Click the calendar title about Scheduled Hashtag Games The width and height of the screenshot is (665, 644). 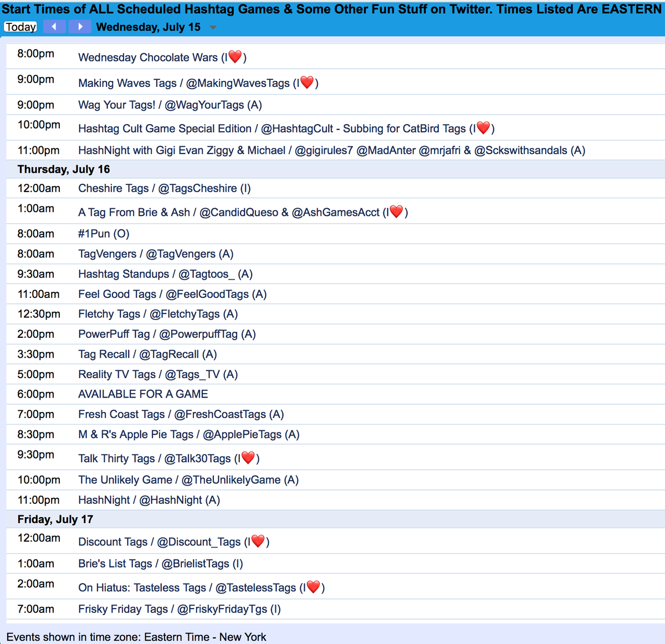point(332,9)
